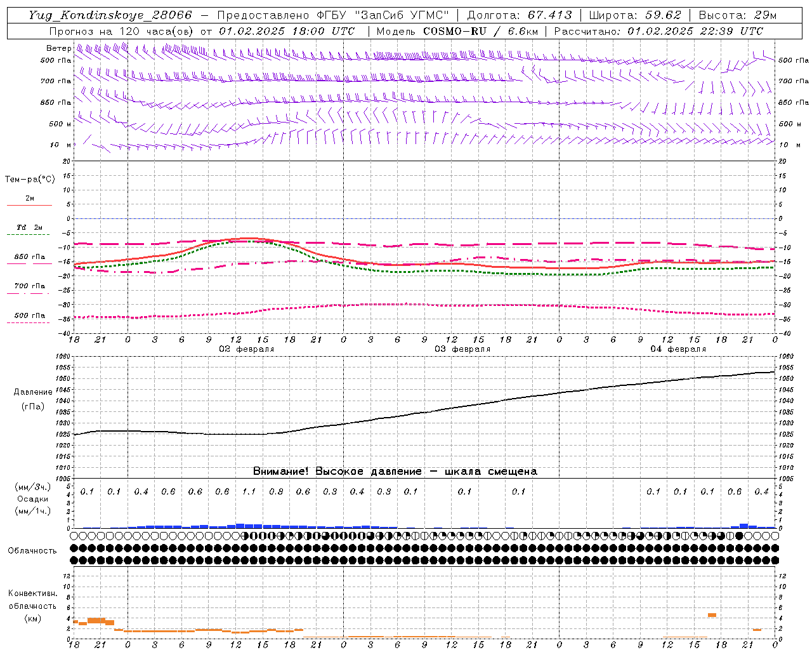Click the '500 м' wind level label on left
The width and height of the screenshot is (812, 650).
56,124
